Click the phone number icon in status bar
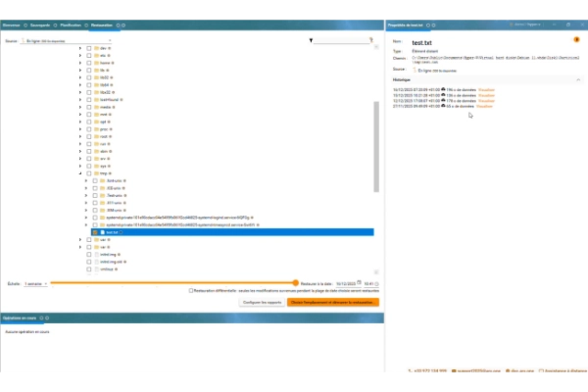 coord(409,371)
